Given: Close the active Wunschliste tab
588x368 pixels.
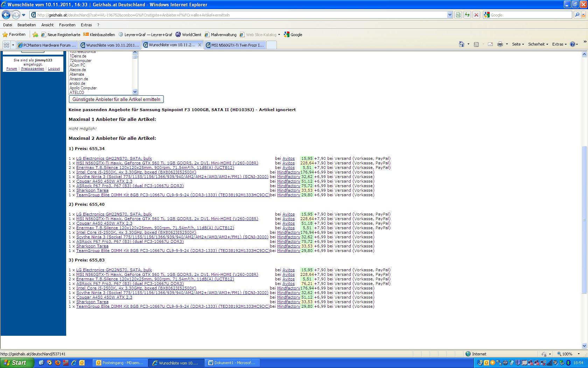Looking at the screenshot, I should tap(199, 45).
